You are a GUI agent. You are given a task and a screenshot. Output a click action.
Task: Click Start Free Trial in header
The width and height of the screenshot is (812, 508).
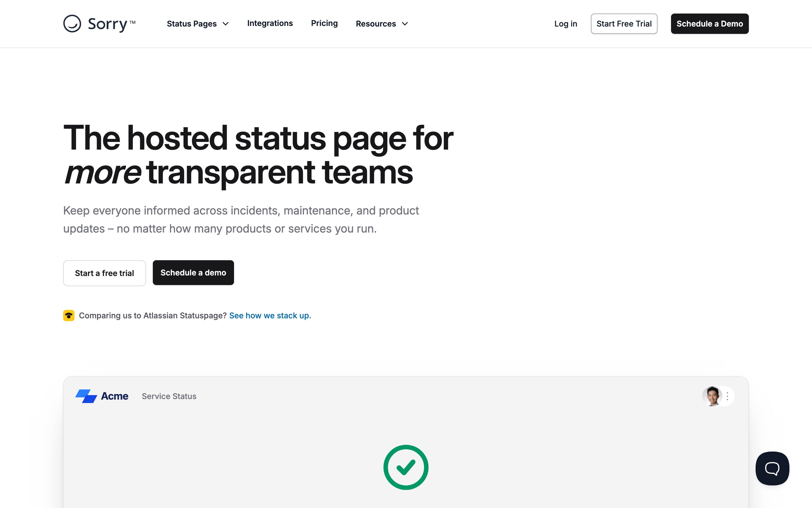pos(624,24)
